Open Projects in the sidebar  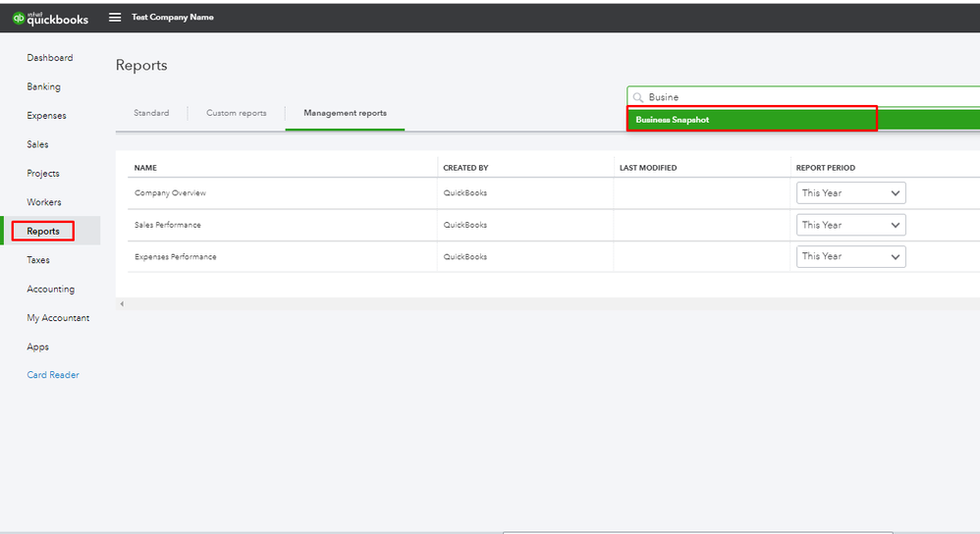[43, 174]
